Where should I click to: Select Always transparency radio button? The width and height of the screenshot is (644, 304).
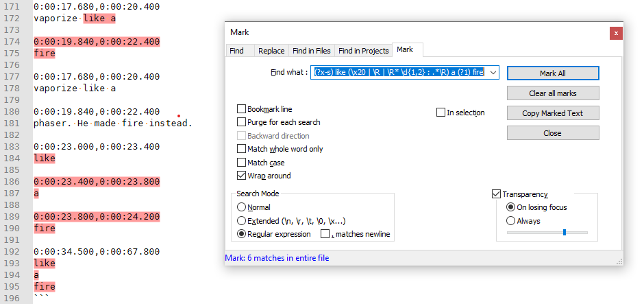510,221
